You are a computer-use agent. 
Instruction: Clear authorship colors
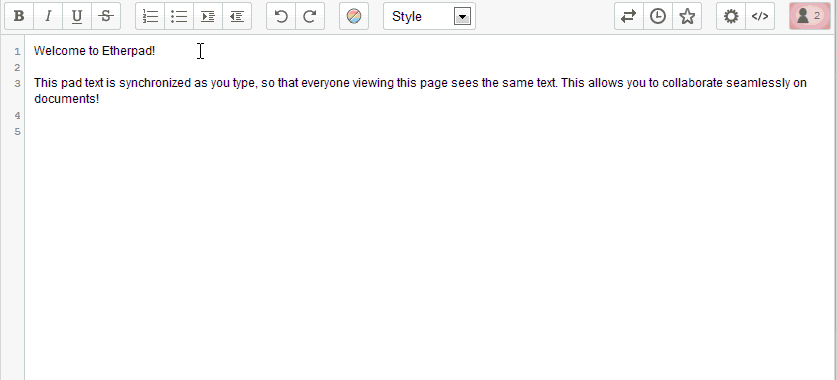pos(354,16)
